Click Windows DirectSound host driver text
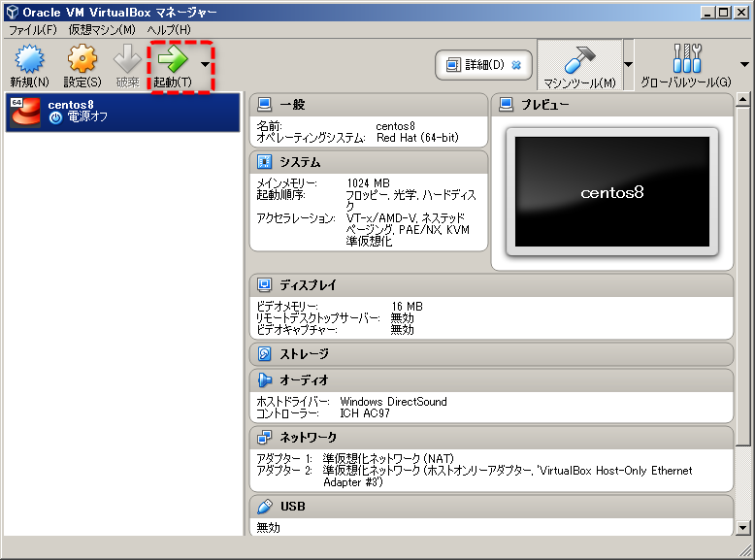This screenshot has height=560, width=755. 393,402
